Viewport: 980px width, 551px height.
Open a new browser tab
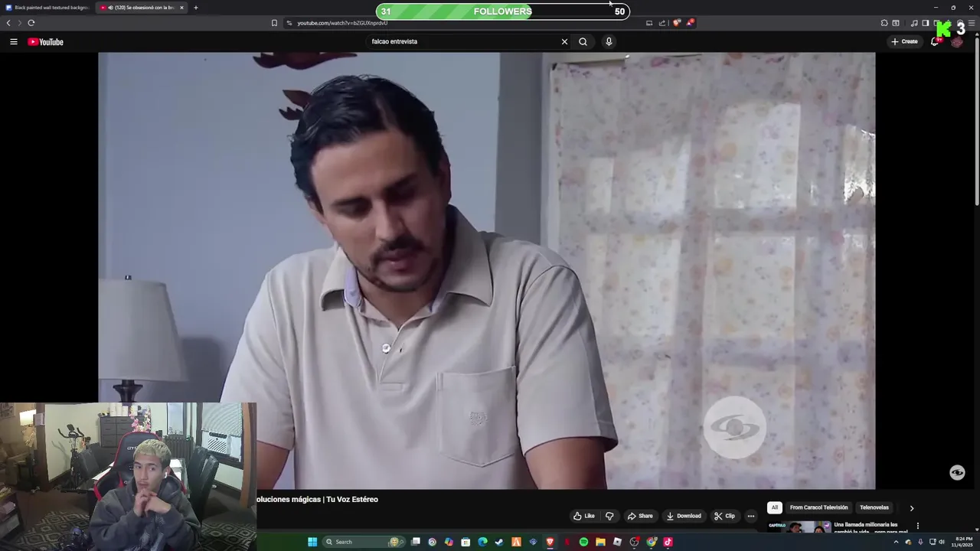(195, 8)
